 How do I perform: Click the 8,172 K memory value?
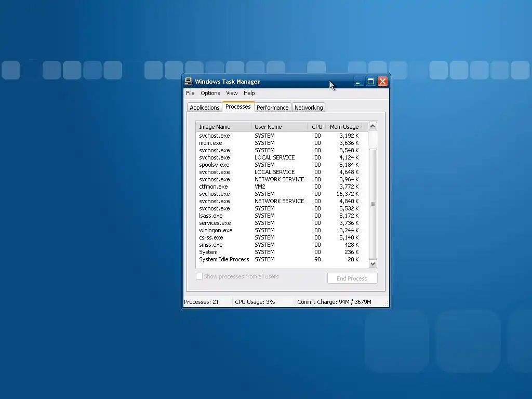click(349, 216)
